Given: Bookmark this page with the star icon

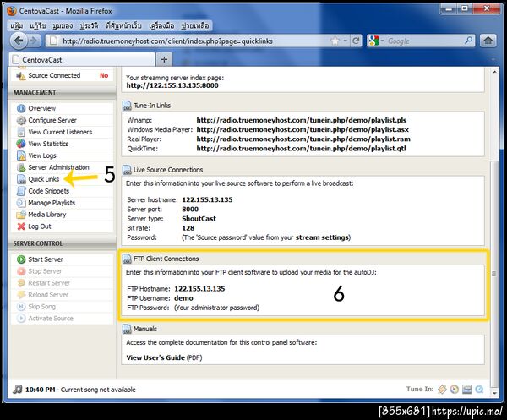Looking at the screenshot, I should [x=335, y=41].
